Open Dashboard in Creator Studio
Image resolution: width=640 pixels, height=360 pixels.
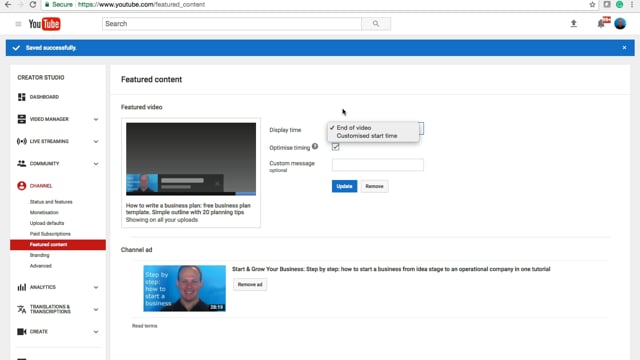click(x=44, y=97)
